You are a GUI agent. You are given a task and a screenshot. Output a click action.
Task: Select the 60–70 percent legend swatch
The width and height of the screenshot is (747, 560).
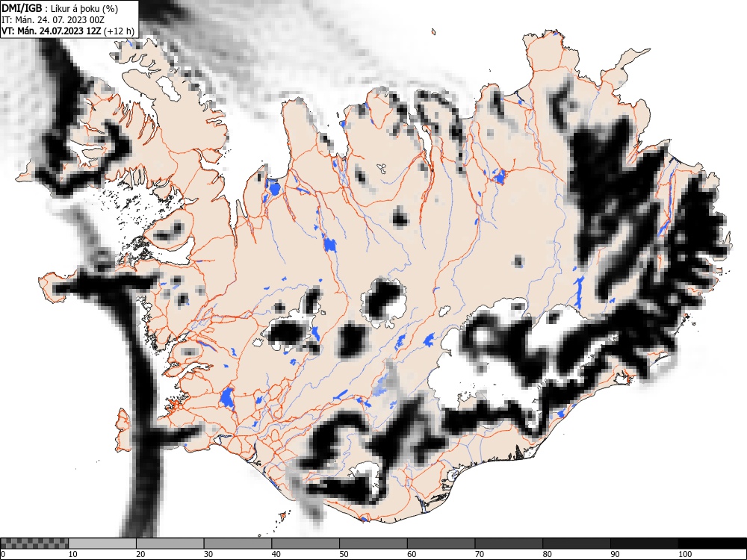click(x=441, y=544)
